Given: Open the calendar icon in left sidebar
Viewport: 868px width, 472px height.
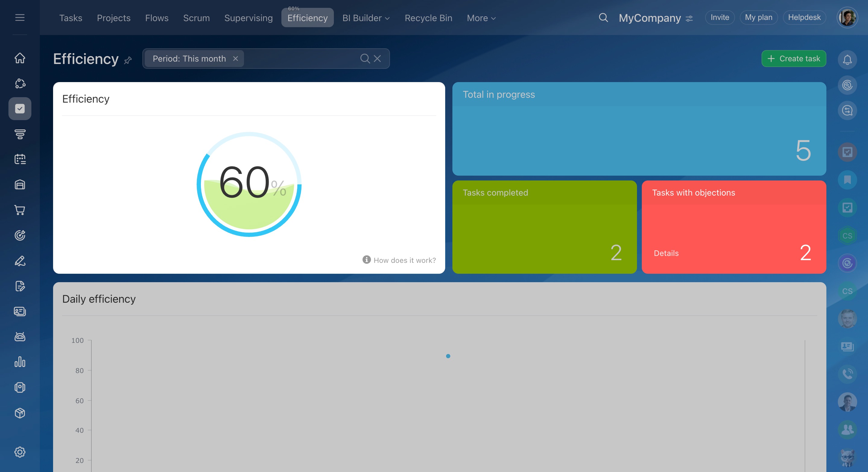Looking at the screenshot, I should [20, 159].
